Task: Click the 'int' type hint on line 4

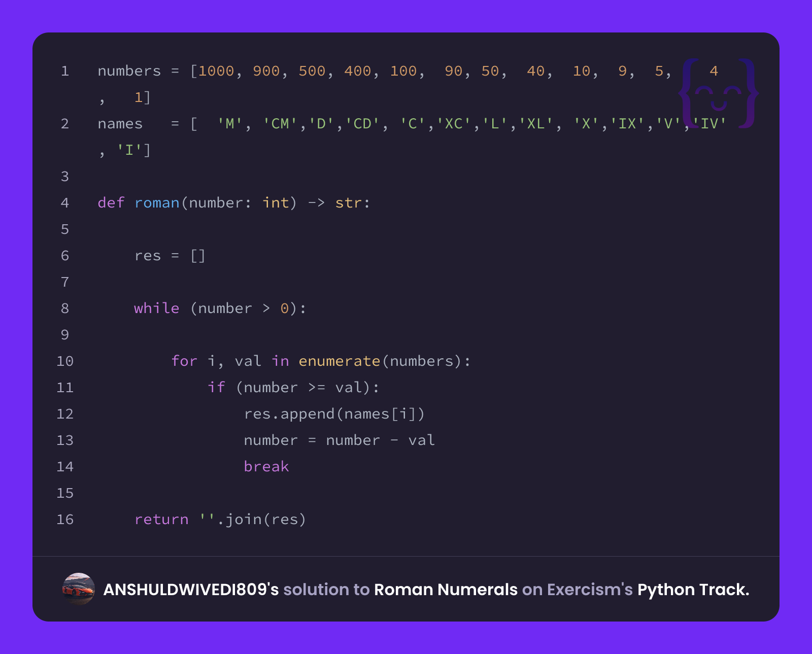Action: pos(276,203)
